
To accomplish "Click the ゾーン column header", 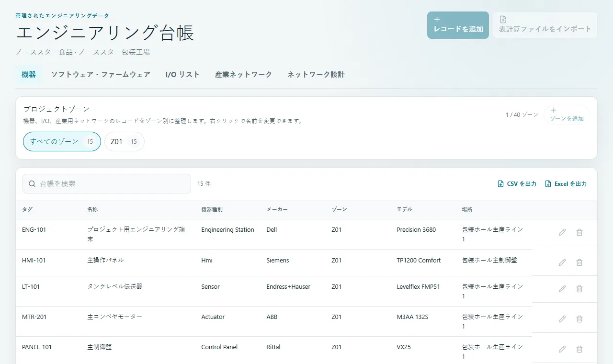I will point(339,210).
